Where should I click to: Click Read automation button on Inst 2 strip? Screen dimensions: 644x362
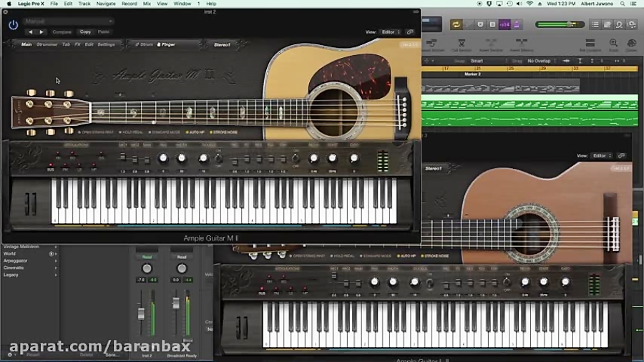(x=147, y=257)
